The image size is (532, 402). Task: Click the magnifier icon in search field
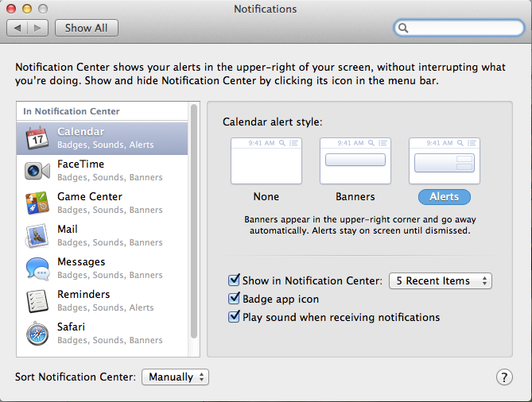[x=403, y=28]
